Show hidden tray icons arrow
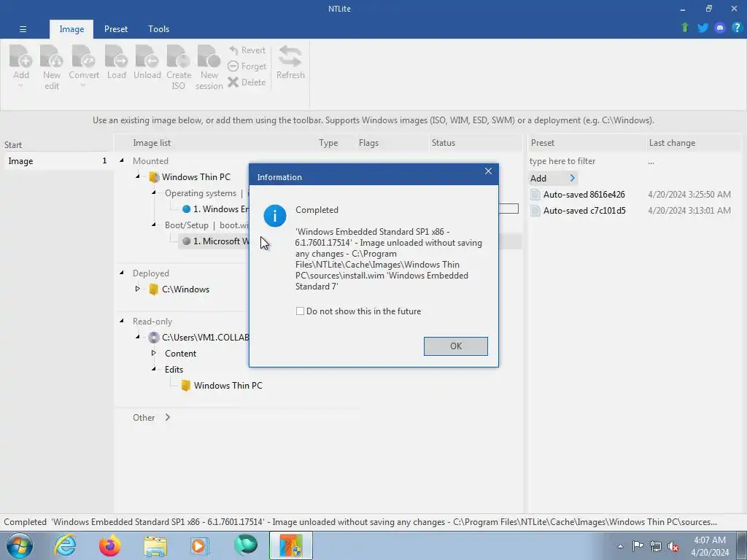Viewport: 747px width, 560px height. tap(620, 546)
